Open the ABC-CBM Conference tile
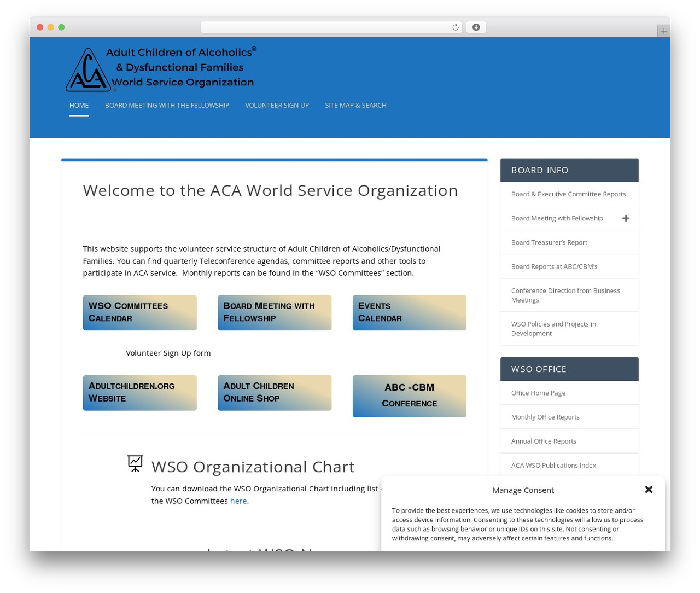This screenshot has width=700, height=593. tap(409, 396)
